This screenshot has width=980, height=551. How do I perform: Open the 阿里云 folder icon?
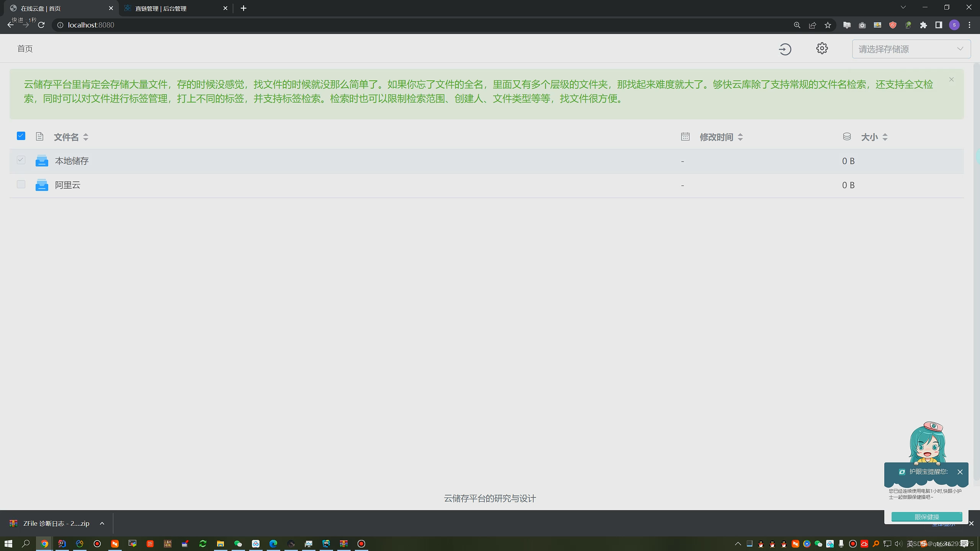(x=42, y=185)
